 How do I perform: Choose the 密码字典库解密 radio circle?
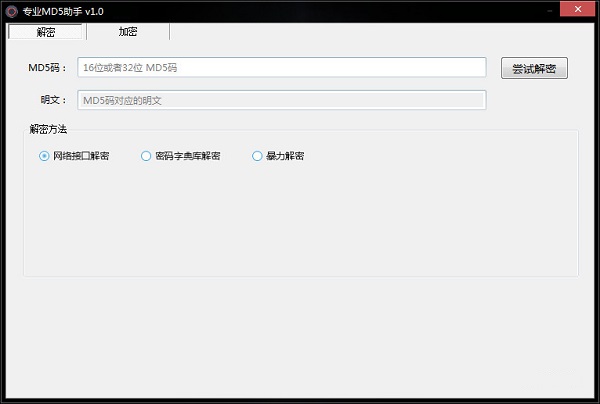coord(146,156)
